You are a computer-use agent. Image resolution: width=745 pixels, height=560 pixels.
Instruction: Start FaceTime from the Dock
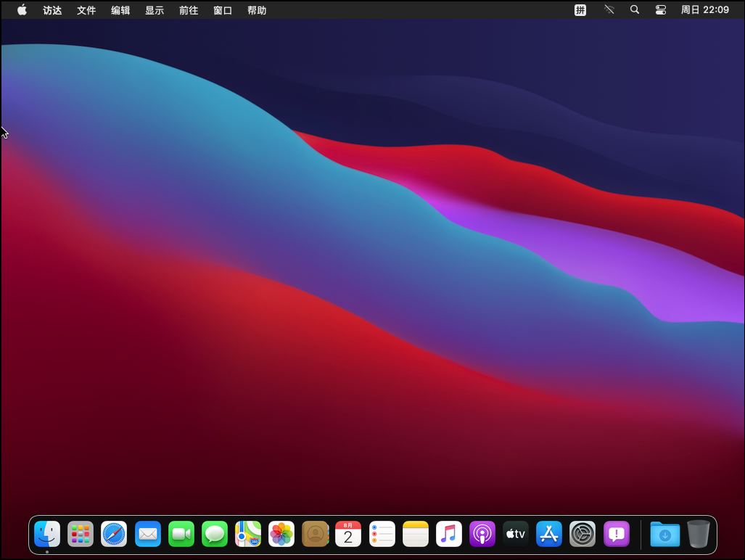pyautogui.click(x=181, y=534)
